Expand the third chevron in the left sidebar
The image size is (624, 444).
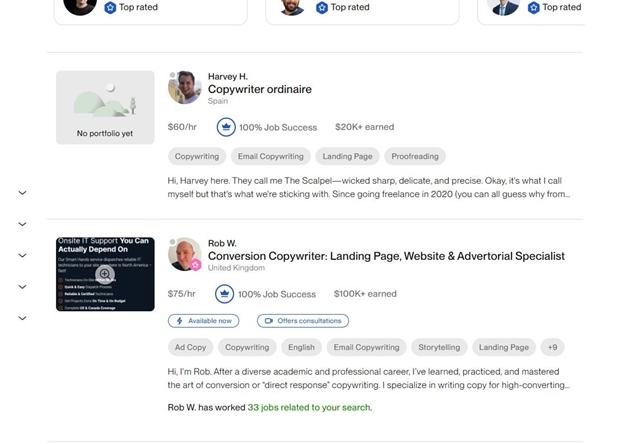(23, 255)
